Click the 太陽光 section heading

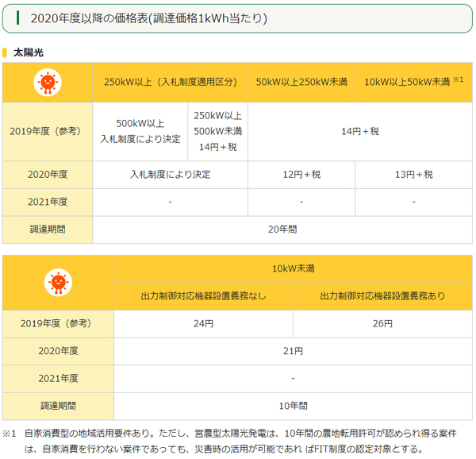click(29, 52)
